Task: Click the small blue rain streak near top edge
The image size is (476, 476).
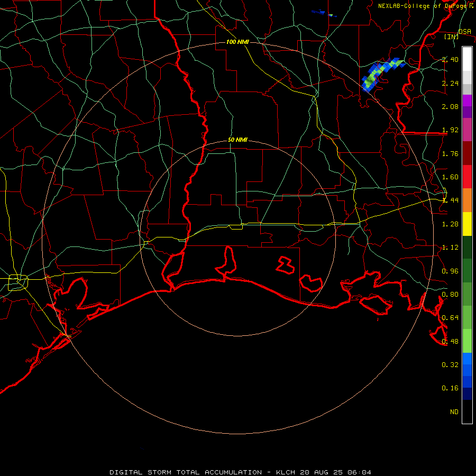Action: click(324, 13)
